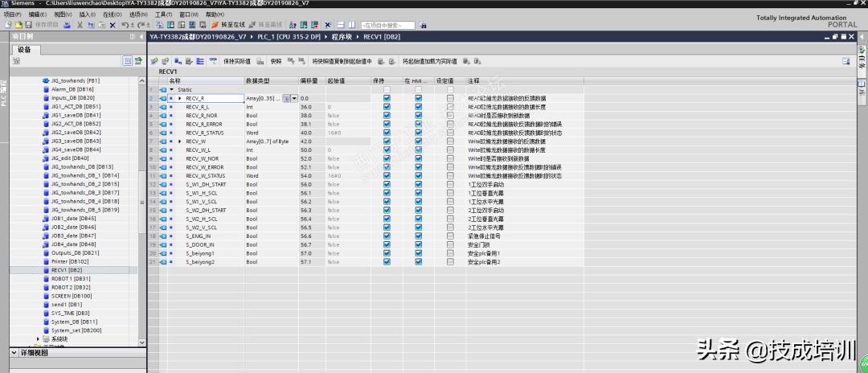Click the editor options icon at far right of DB toolbar
Screen dimensions: 868x373
point(845,61)
